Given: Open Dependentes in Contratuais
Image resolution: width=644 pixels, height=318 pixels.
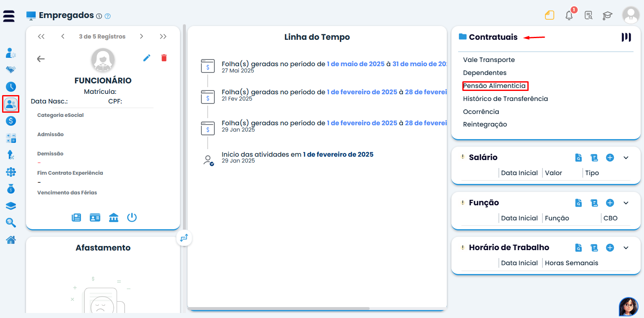Looking at the screenshot, I should coord(485,73).
